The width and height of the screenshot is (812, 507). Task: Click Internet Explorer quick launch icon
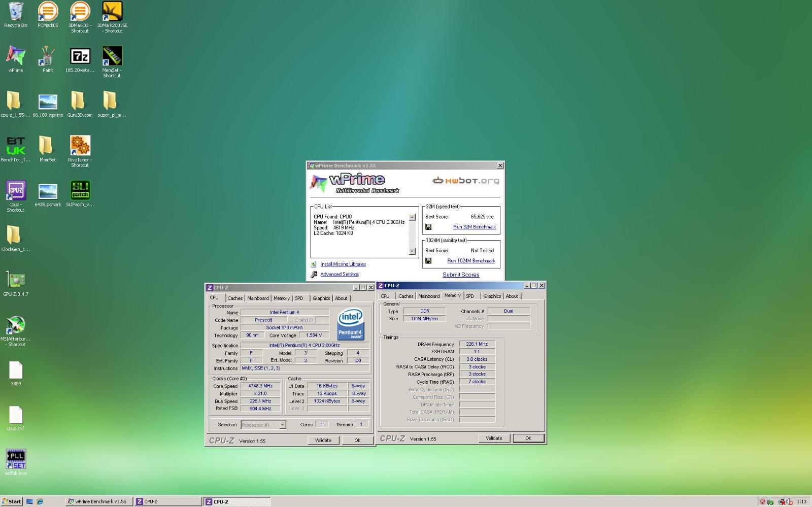point(40,501)
